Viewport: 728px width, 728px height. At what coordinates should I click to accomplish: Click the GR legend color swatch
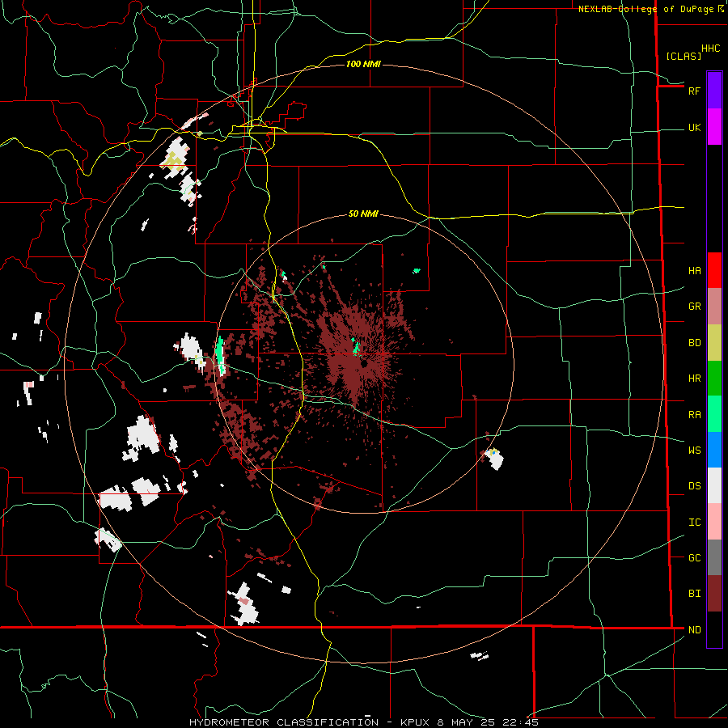pyautogui.click(x=714, y=306)
